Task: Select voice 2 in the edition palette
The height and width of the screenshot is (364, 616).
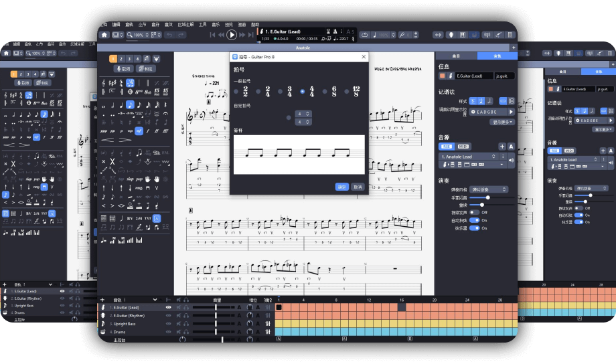Action: point(121,59)
